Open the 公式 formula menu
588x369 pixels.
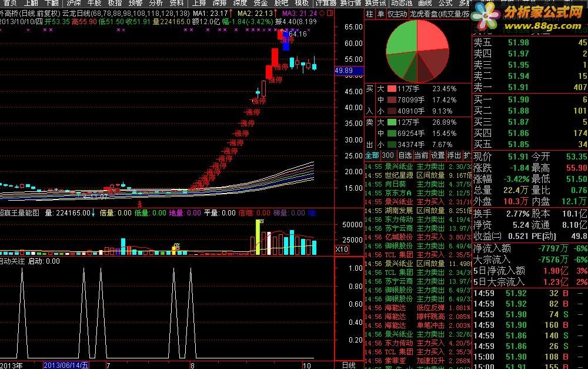pos(446,3)
